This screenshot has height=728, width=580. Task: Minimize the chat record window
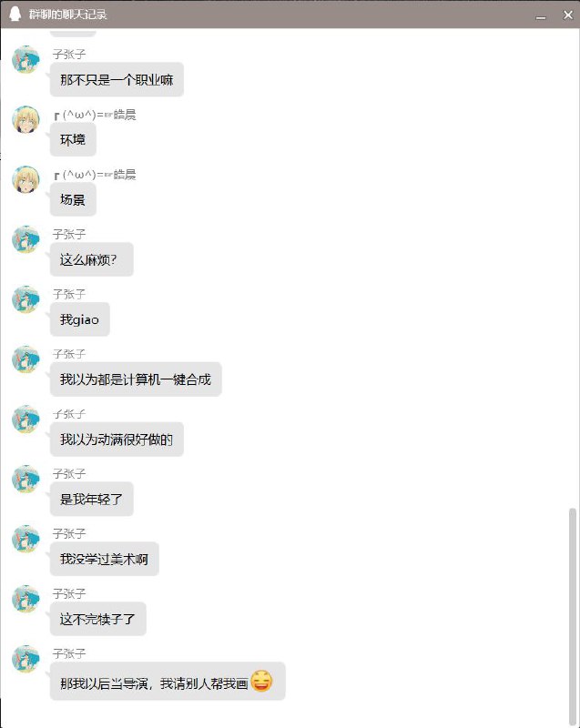541,16
